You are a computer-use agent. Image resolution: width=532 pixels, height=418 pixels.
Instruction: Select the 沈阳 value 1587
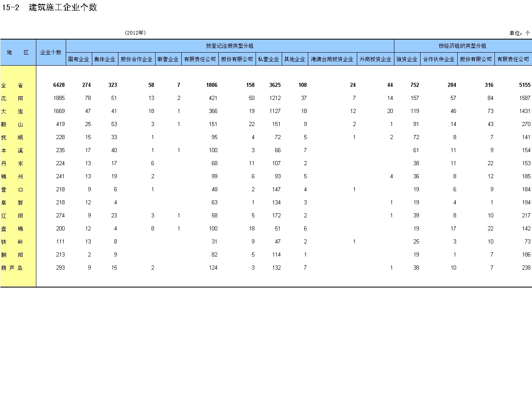coord(525,98)
